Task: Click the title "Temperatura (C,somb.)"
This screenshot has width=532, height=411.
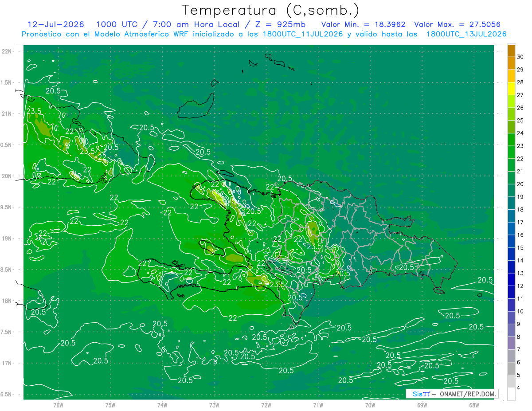Action: pos(270,10)
